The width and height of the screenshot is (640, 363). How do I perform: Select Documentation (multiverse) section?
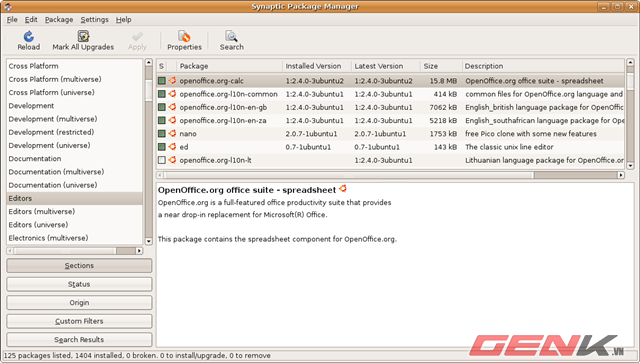[74, 172]
